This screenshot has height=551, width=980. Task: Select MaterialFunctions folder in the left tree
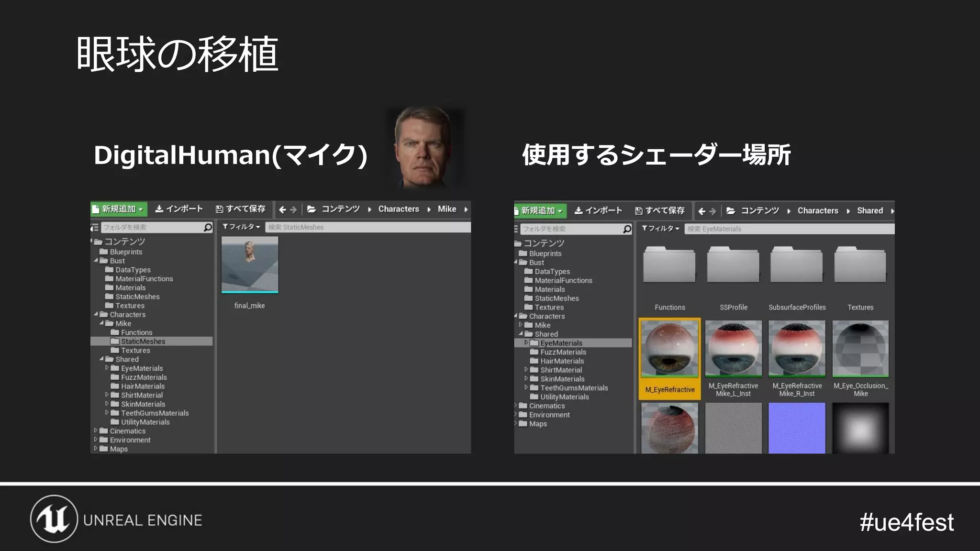(x=144, y=278)
